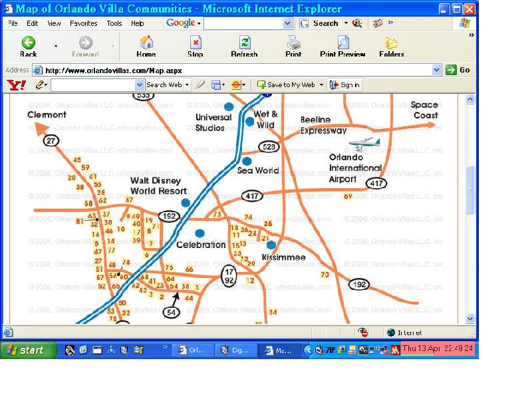Click the Yahoo! logo button

(x=16, y=85)
